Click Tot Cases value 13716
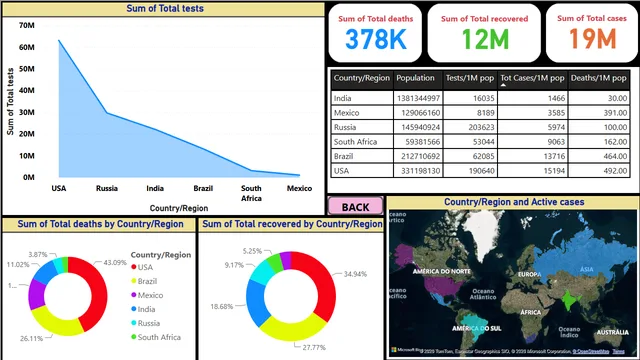 pyautogui.click(x=554, y=156)
